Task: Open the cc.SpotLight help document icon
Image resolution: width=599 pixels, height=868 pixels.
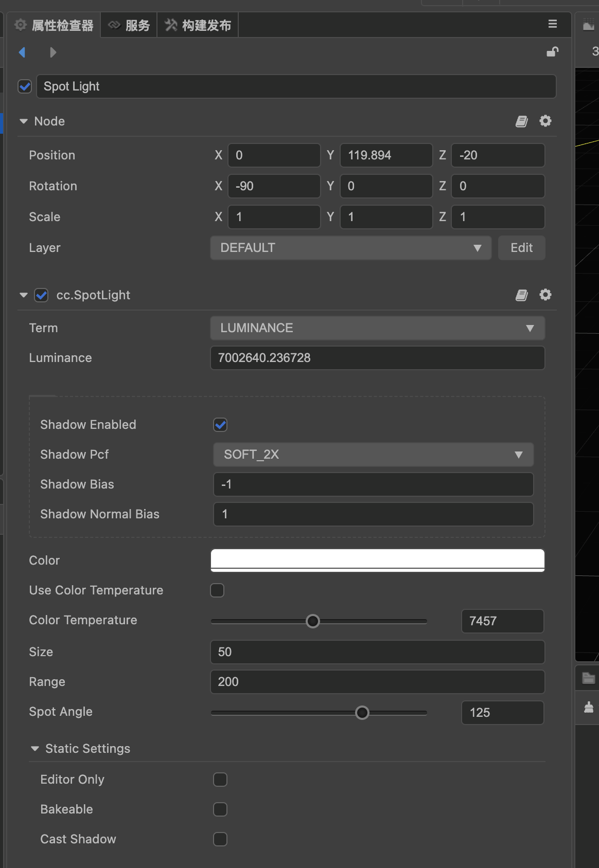Action: (522, 295)
